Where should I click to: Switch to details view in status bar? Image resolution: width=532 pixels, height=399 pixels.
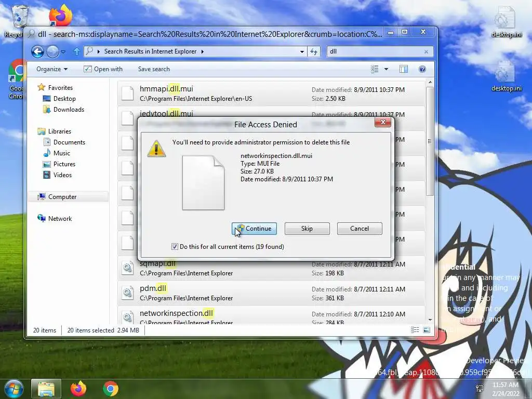pyautogui.click(x=415, y=330)
